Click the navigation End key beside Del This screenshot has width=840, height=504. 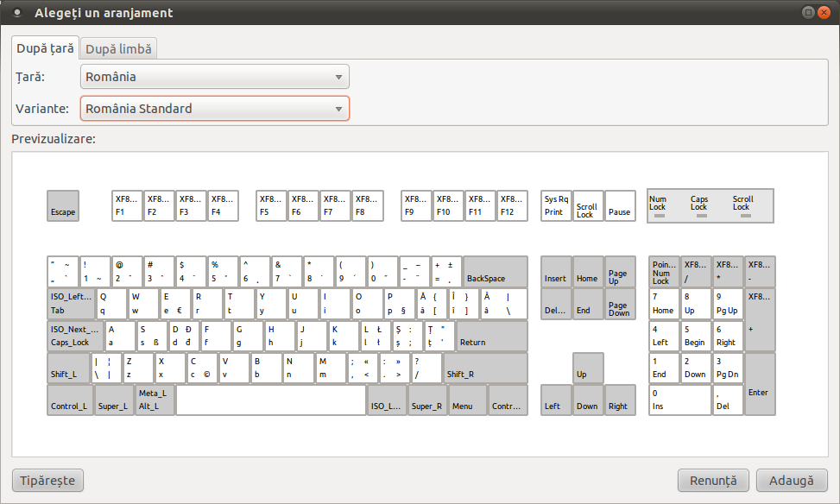tap(588, 304)
